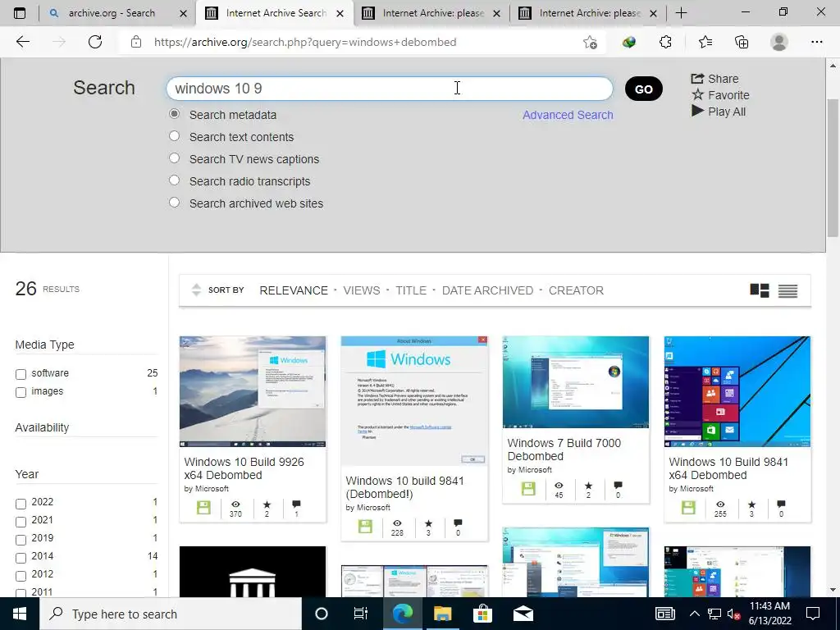Click the Favorite link
Image resolution: width=840 pixels, height=630 pixels.
pyautogui.click(x=720, y=95)
